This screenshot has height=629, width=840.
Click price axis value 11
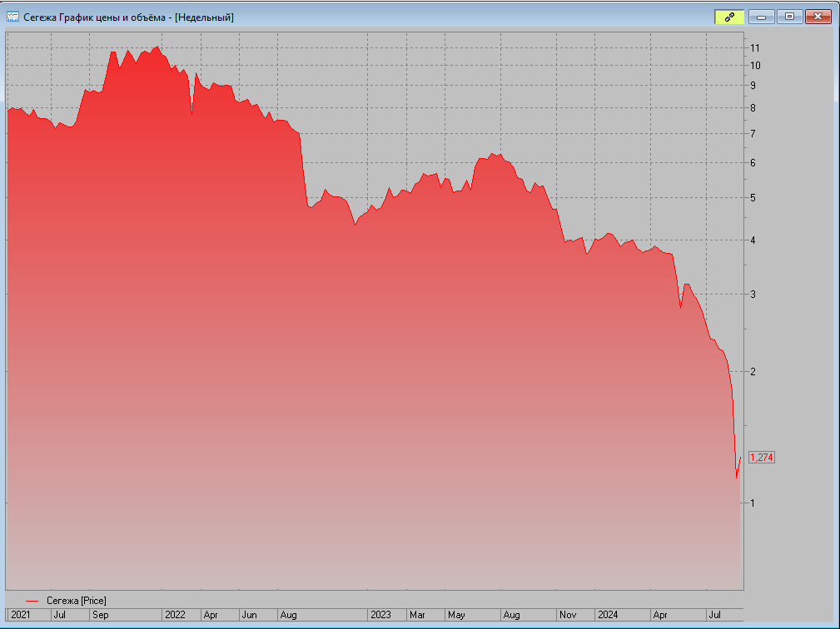pos(755,48)
